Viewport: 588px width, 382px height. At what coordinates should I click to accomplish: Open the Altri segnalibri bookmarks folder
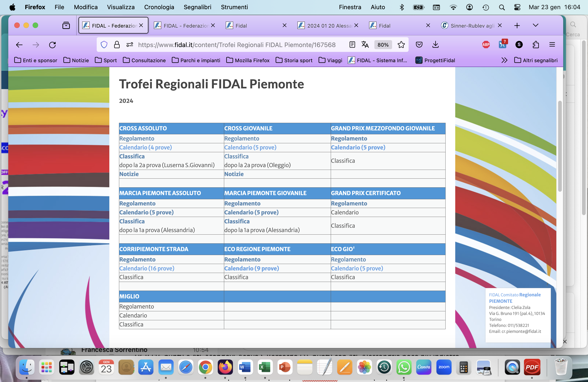tap(536, 60)
